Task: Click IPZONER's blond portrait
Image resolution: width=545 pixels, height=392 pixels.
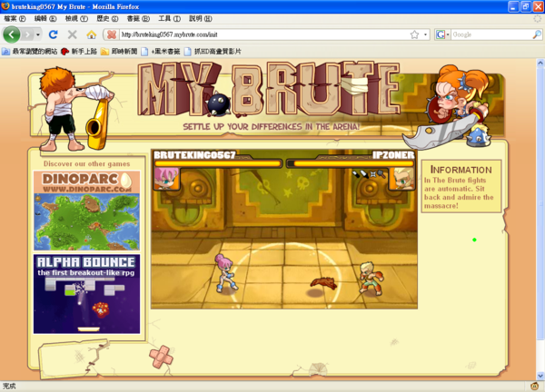Action: coord(401,179)
